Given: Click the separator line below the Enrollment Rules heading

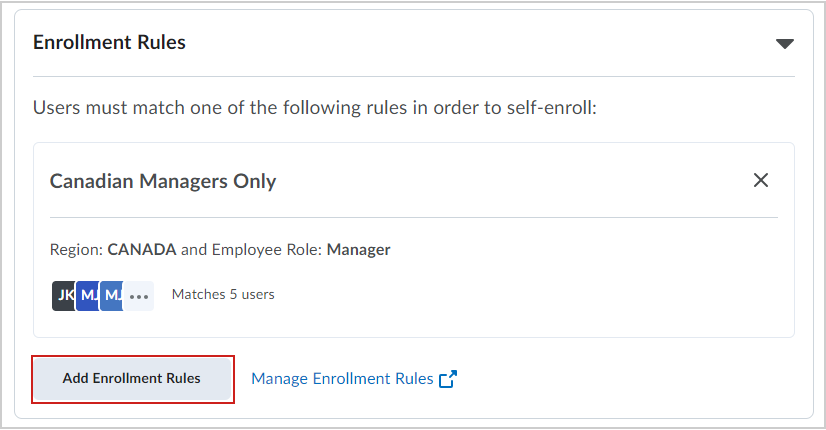Looking at the screenshot, I should coord(414,76).
